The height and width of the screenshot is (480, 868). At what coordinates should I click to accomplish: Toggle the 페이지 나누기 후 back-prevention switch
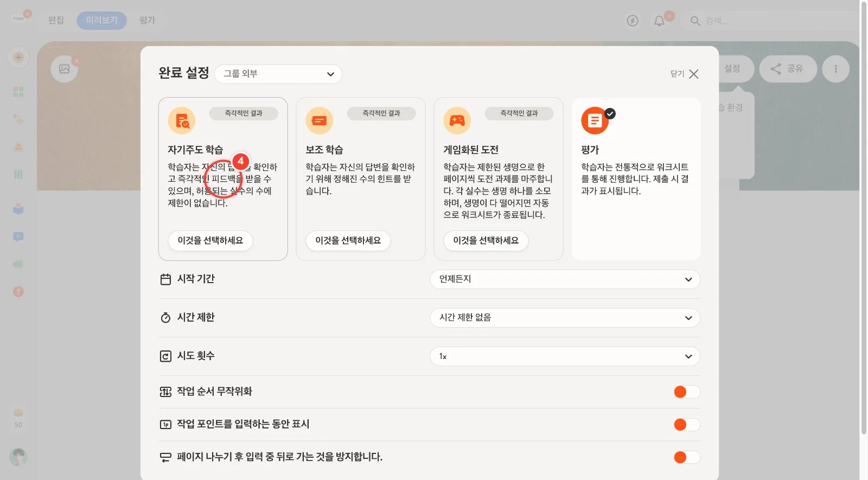point(687,457)
